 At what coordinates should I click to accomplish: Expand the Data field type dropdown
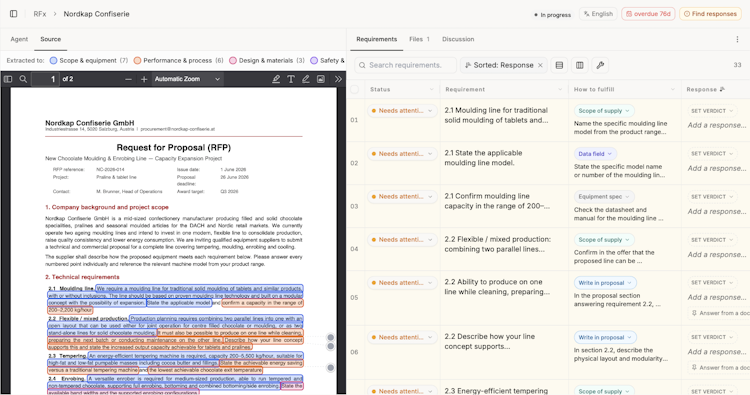595,154
